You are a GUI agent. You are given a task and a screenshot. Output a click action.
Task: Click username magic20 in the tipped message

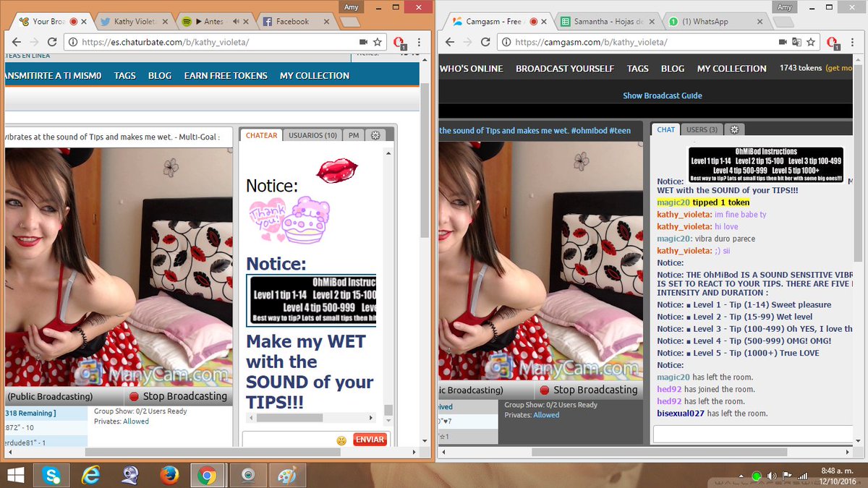point(673,202)
